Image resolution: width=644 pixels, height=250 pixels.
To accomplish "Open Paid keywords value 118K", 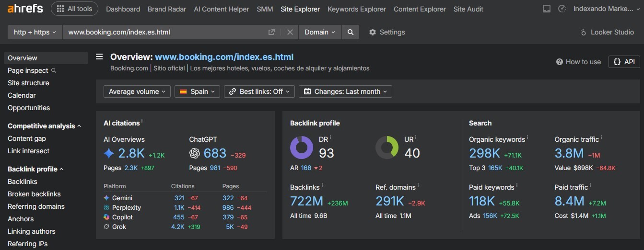I will coord(482,201).
